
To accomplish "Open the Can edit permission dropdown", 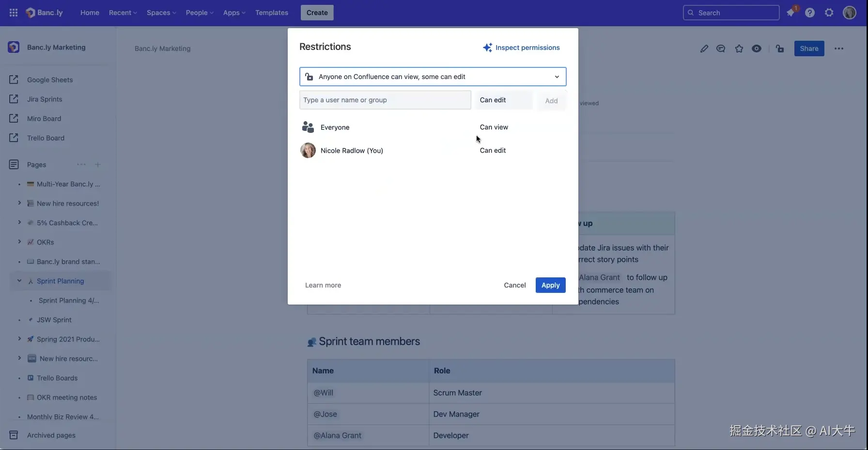I will 503,100.
